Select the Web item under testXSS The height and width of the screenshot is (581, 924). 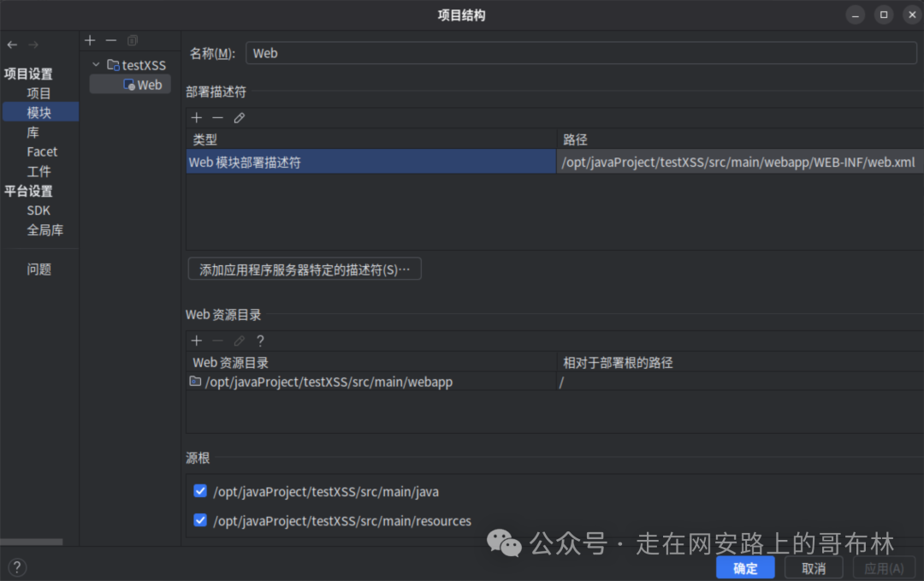tap(130, 84)
